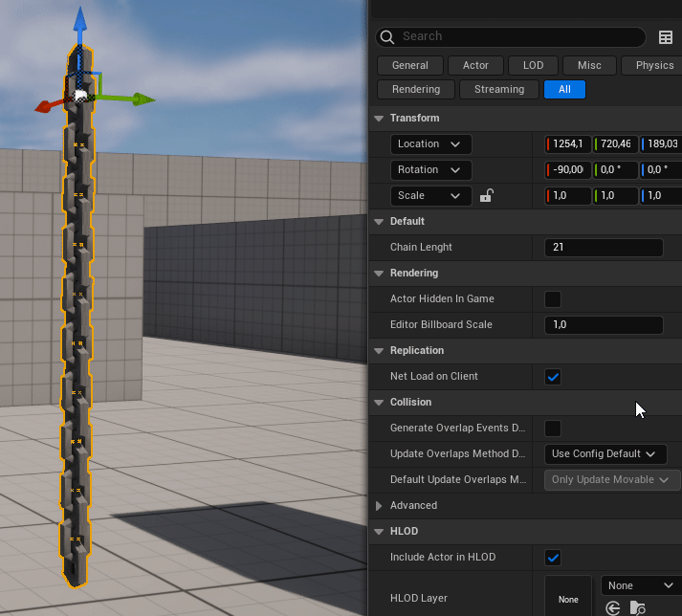Image resolution: width=682 pixels, height=616 pixels.
Task: Select the Rendering filter tab
Action: click(416, 90)
